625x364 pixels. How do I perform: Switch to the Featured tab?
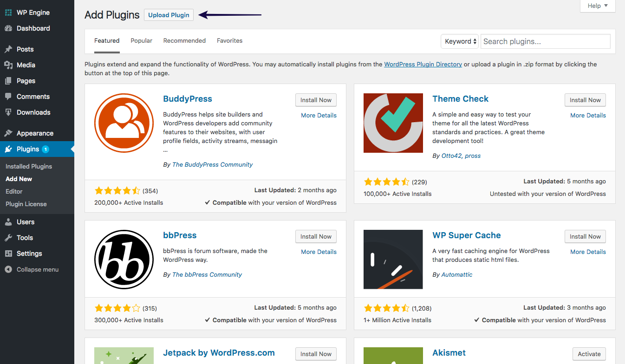(107, 41)
